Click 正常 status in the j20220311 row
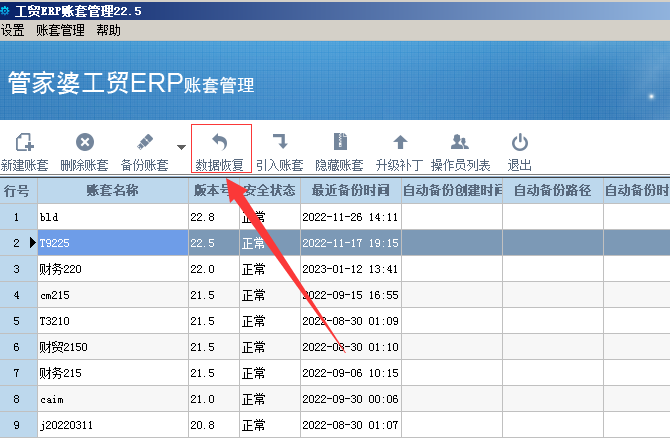Screen dimensions: 670x438 pyautogui.click(x=270, y=425)
